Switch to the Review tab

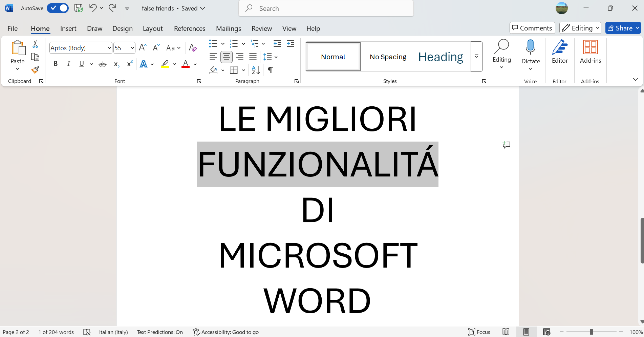(x=261, y=28)
